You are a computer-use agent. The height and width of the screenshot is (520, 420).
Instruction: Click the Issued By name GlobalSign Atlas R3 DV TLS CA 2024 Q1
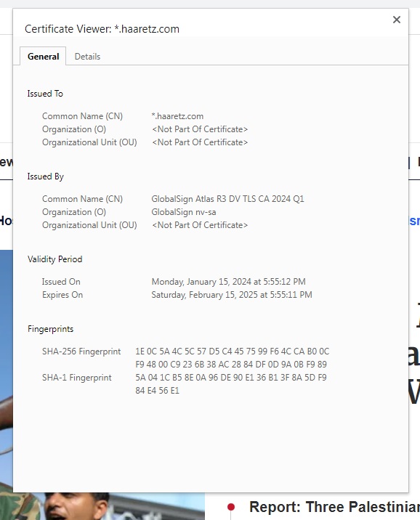[x=227, y=199]
